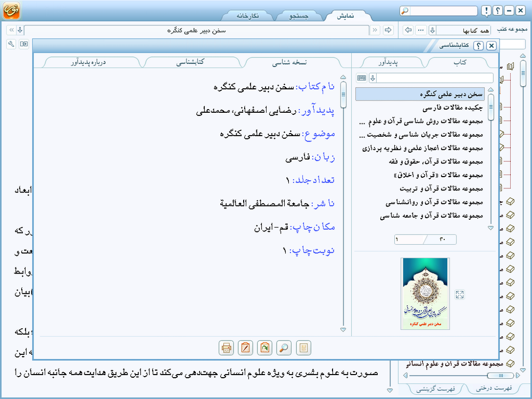Open the نسخه شناسی tab
This screenshot has height=399, width=532.
(289, 62)
